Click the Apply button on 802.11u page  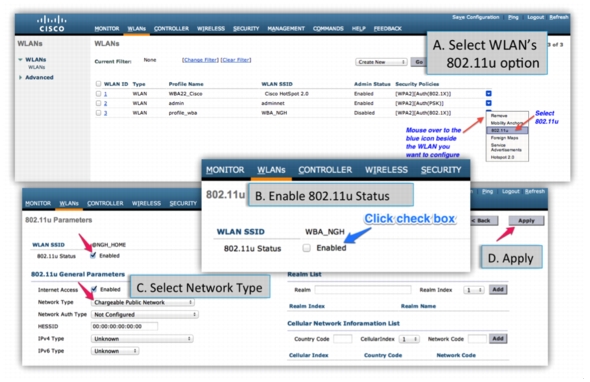coord(526,221)
